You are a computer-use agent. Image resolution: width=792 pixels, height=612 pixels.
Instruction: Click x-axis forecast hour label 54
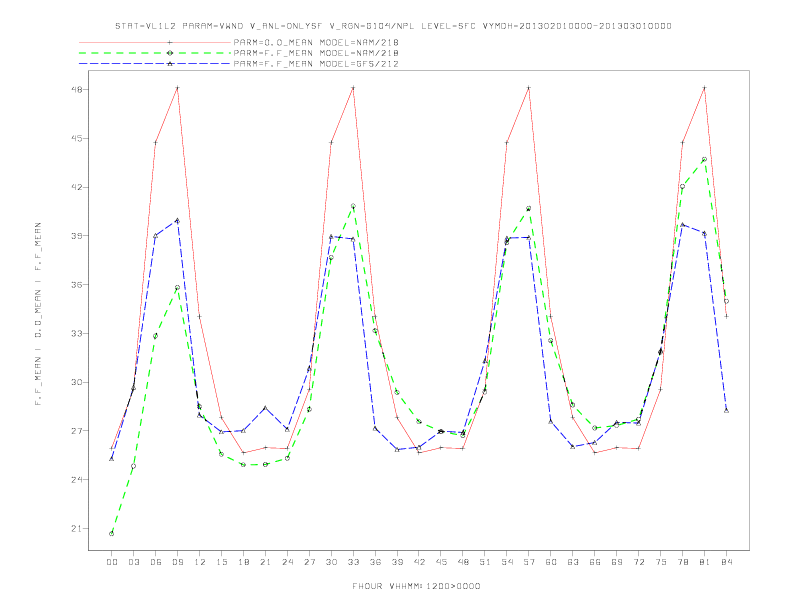point(507,562)
